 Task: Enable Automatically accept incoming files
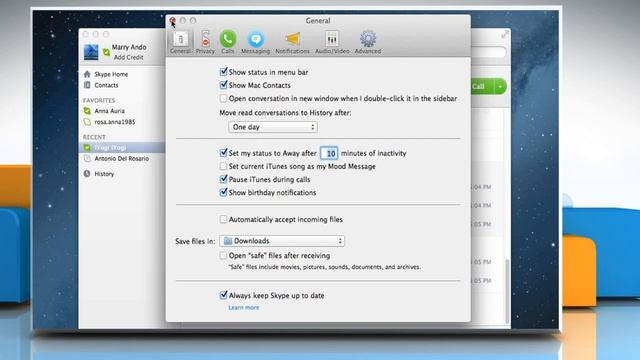click(x=223, y=219)
